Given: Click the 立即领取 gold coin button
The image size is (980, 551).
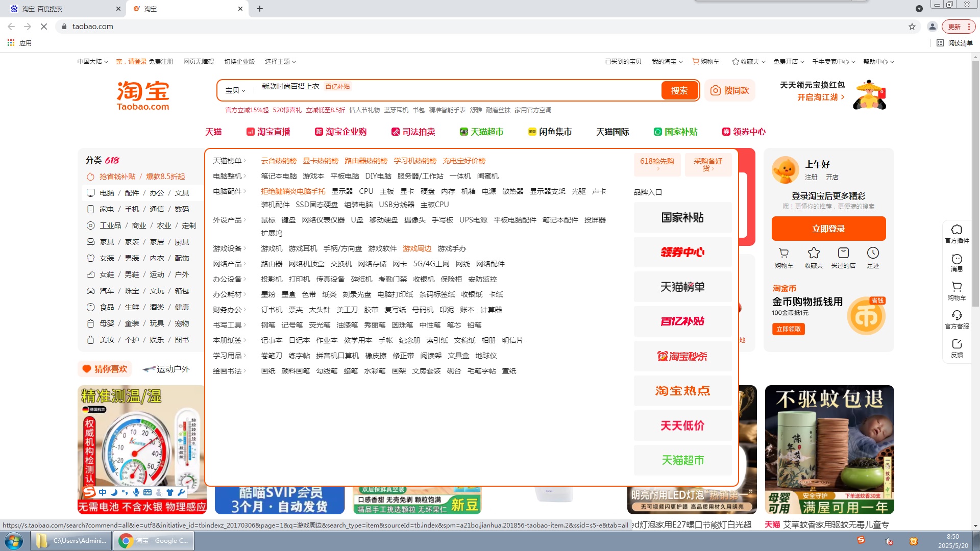Looking at the screenshot, I should (x=788, y=329).
